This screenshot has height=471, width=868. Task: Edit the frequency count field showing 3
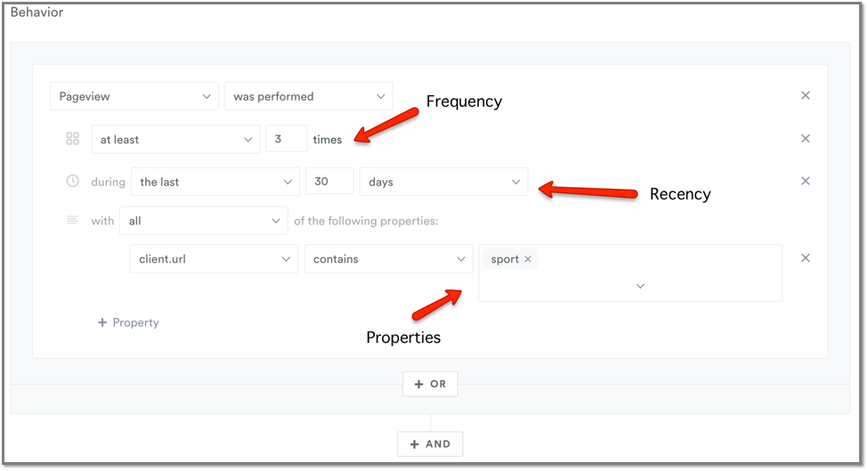point(286,139)
